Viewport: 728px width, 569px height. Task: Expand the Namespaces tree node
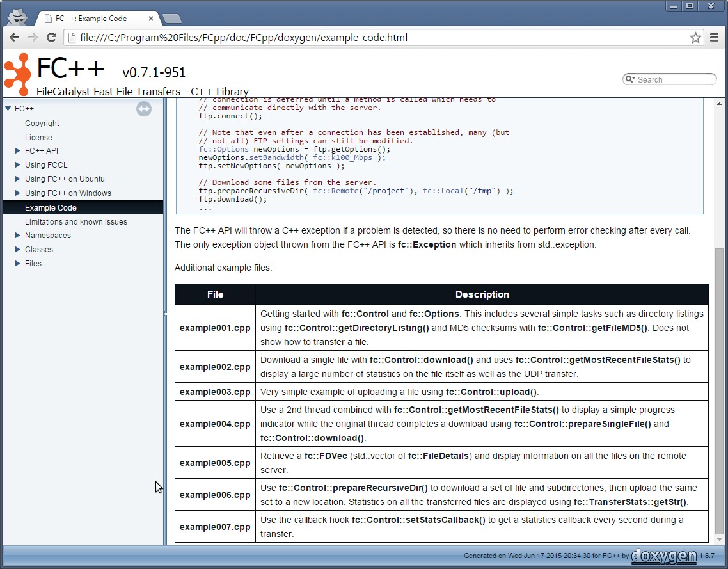18,236
